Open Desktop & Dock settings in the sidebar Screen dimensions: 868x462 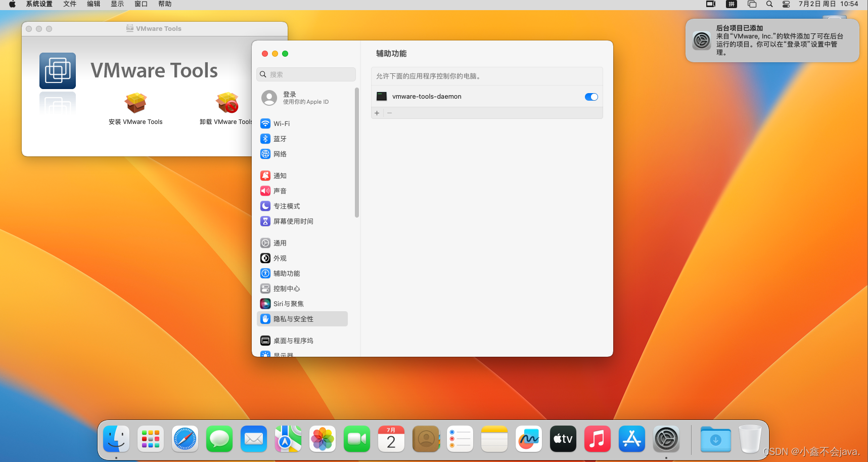[302, 341]
